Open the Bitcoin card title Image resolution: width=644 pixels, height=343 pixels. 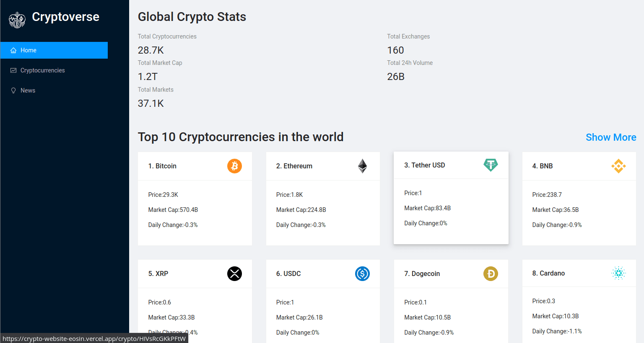coord(162,166)
